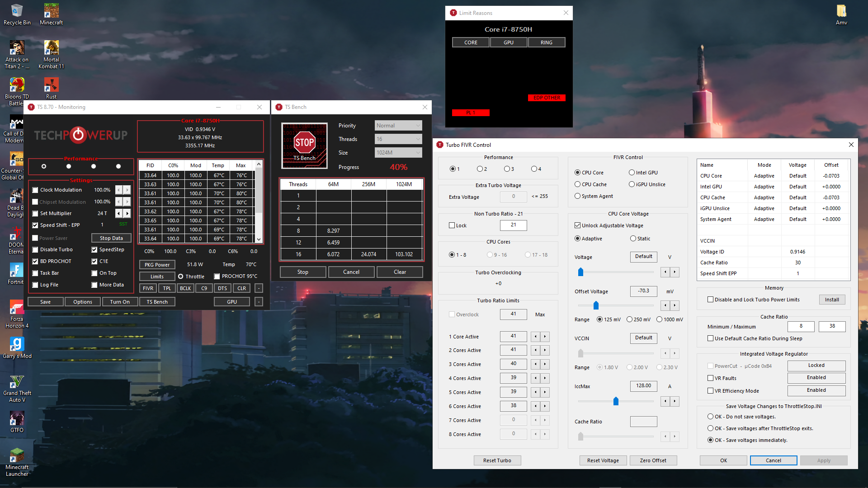Click the TechPowerUp logo in ThrottleStop

point(81,135)
